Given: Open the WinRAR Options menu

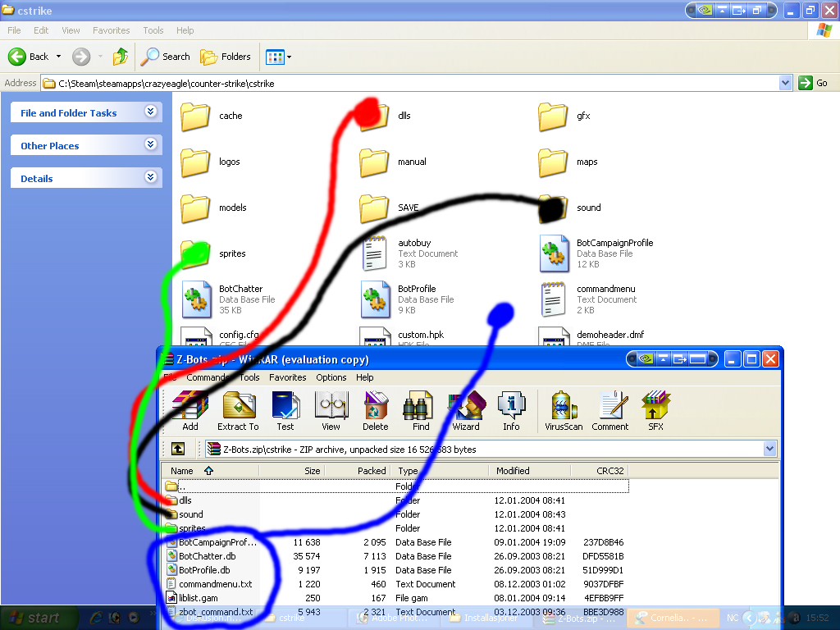Looking at the screenshot, I should 331,377.
